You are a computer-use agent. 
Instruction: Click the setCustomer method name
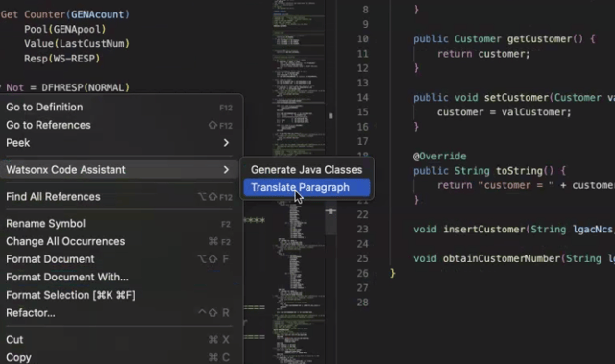click(516, 98)
